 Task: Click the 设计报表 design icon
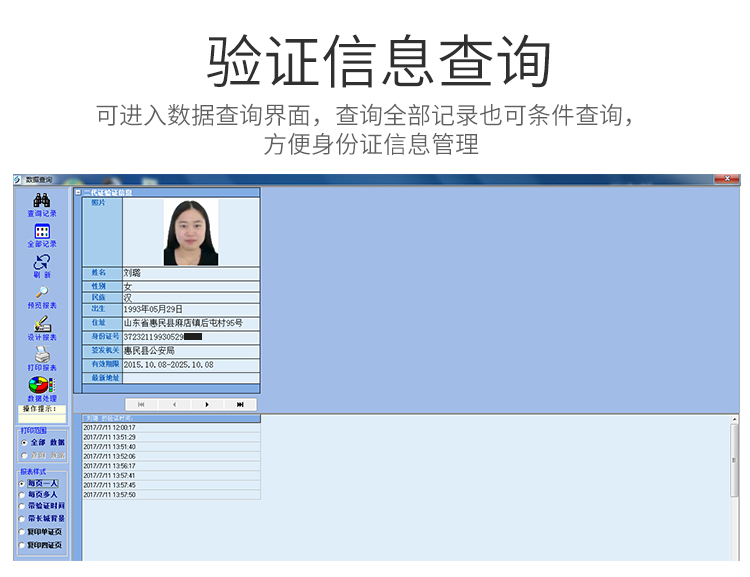point(42,325)
